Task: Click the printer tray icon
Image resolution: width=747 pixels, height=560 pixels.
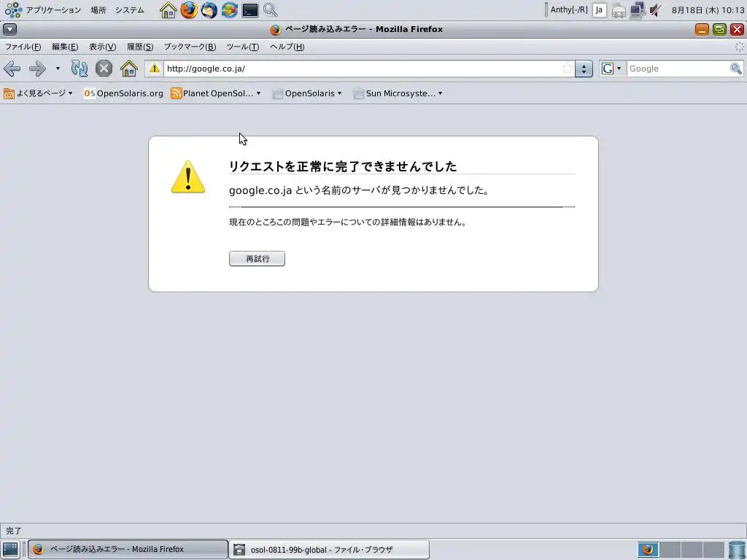Action: pyautogui.click(x=619, y=10)
